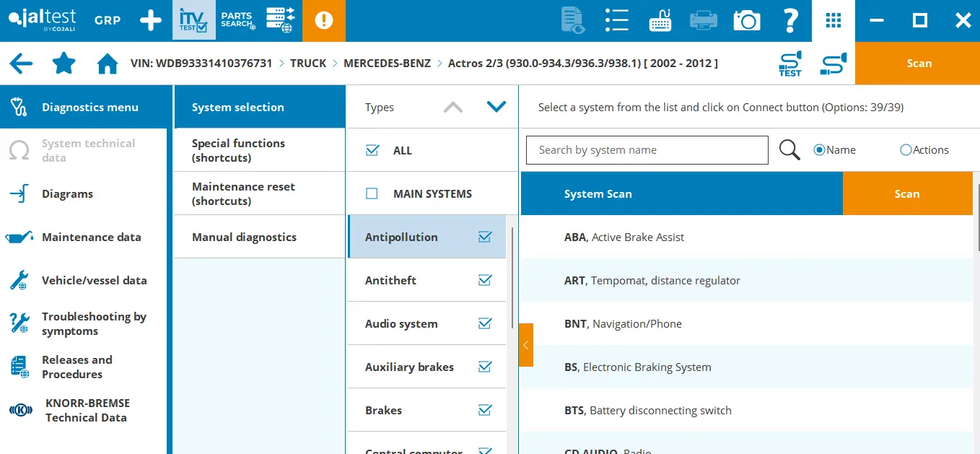The image size is (980, 454).
Task: Open help with the question mark icon
Action: tap(790, 20)
